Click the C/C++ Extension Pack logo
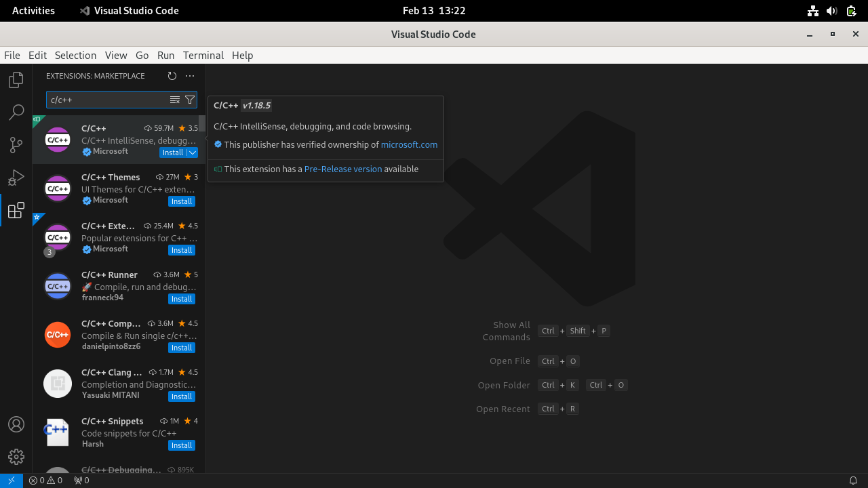The image size is (868, 488). click(x=58, y=237)
